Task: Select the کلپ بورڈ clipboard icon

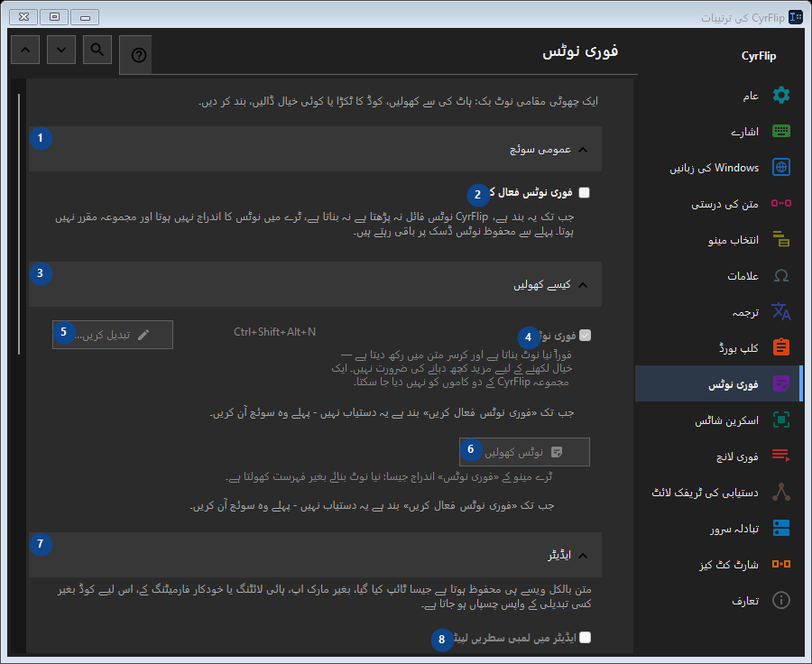Action: (781, 347)
